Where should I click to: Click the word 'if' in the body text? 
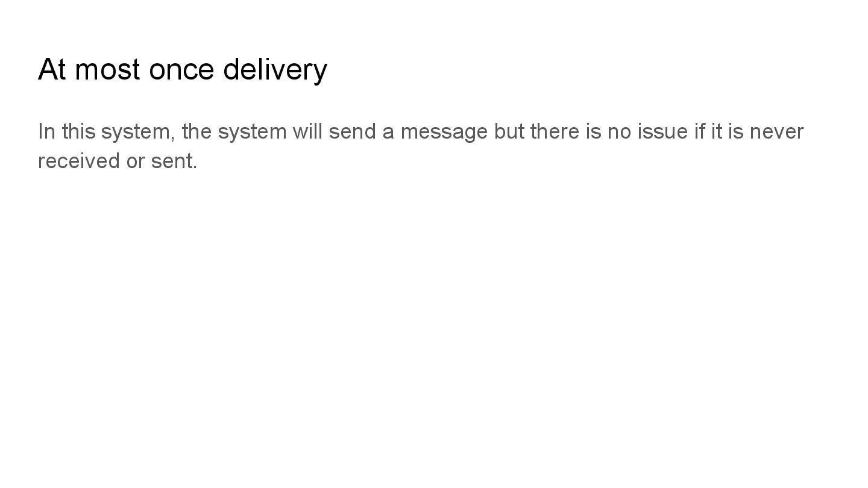(x=700, y=131)
